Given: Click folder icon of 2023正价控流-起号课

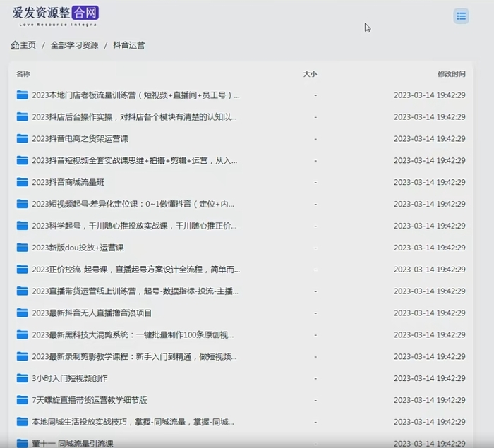Looking at the screenshot, I should [22, 270].
